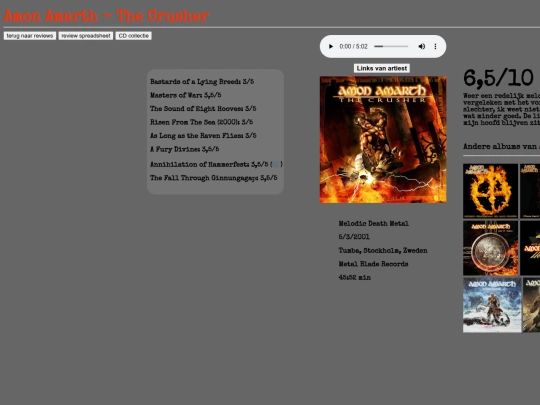
Task: Click 'Tumba, Stockholm, Zweden' location text
Action: pyautogui.click(x=383, y=250)
